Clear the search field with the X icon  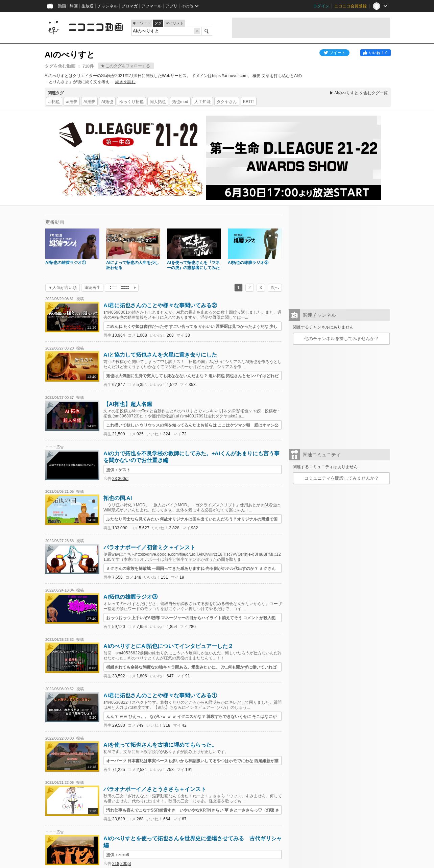pos(197,31)
